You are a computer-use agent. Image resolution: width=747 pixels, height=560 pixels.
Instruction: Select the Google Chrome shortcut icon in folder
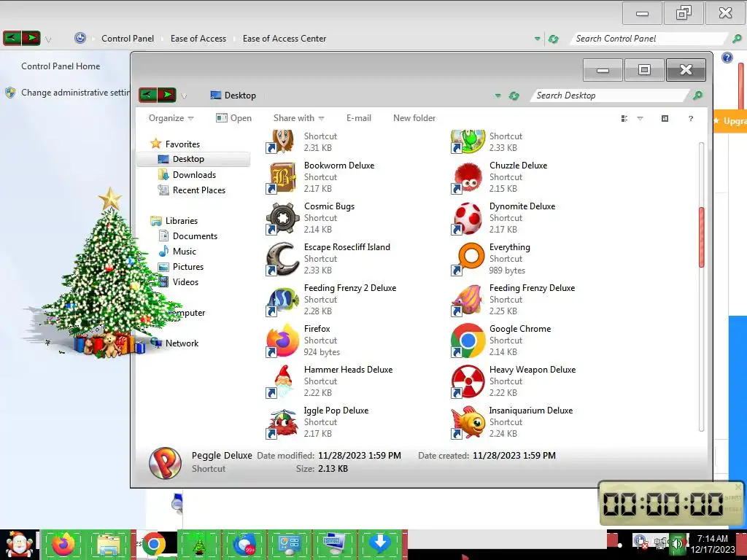468,341
